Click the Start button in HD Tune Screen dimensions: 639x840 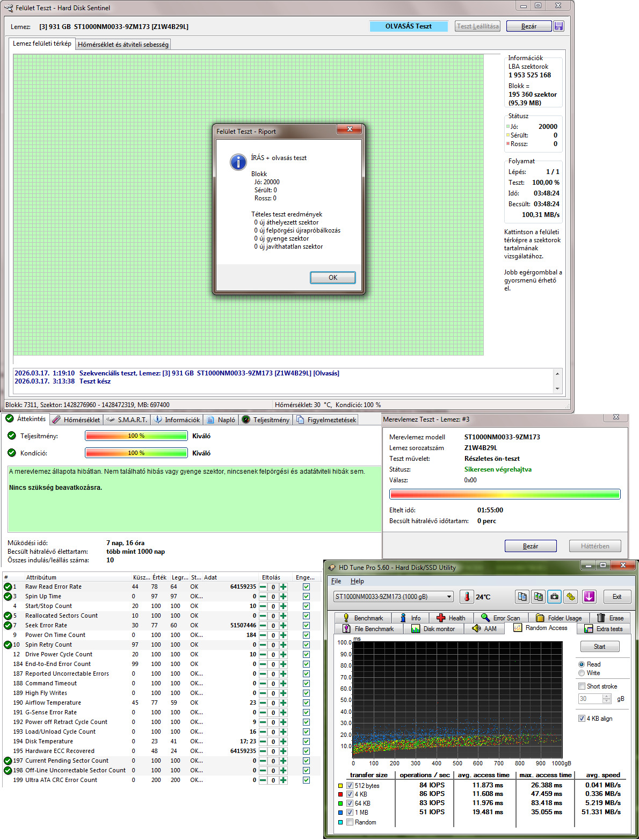pos(600,647)
